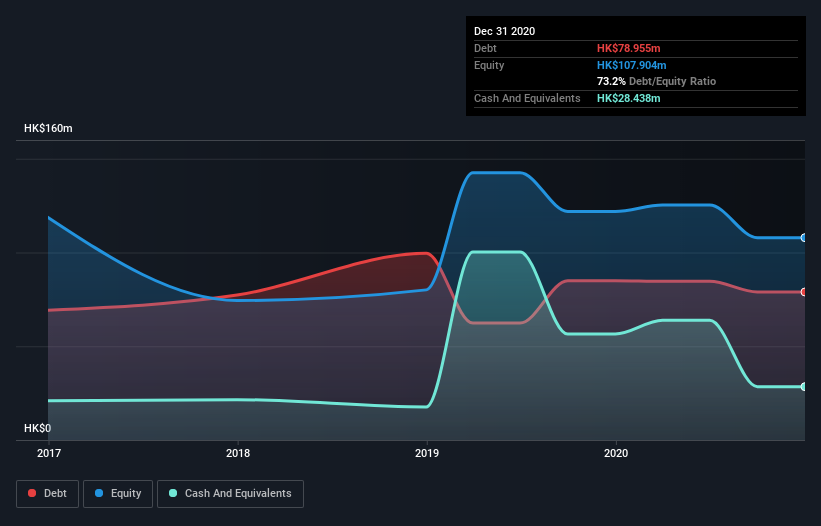Click the 73.2% Debt/Equity Ratio text

656,81
